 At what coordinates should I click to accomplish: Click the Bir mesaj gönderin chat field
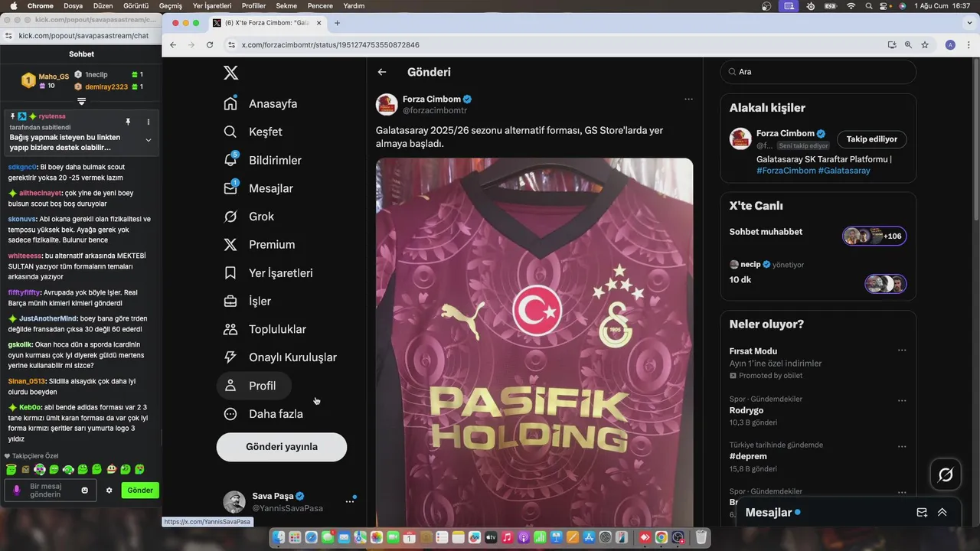51,491
